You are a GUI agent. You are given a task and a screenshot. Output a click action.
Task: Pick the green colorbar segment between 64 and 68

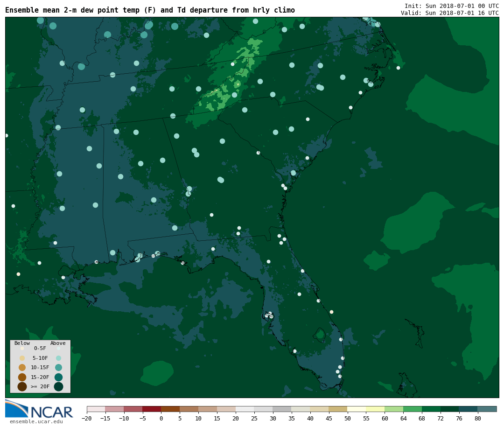[x=413, y=409]
